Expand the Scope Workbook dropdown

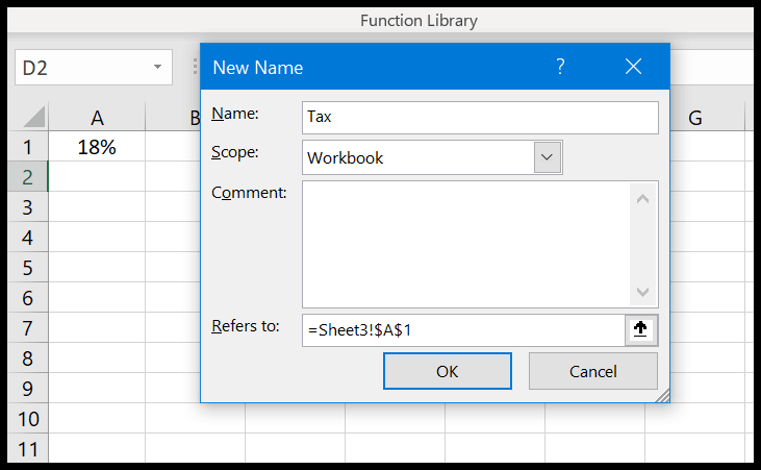click(547, 157)
